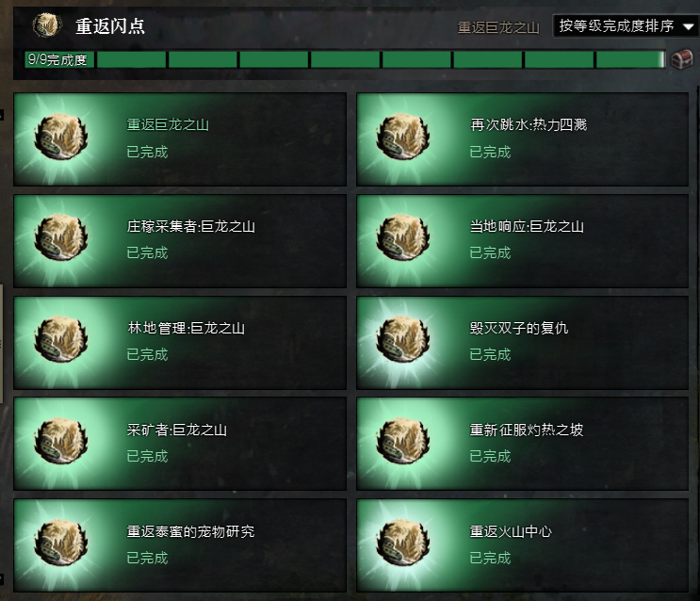Click the reward chest icon beside progress bar

point(682,59)
